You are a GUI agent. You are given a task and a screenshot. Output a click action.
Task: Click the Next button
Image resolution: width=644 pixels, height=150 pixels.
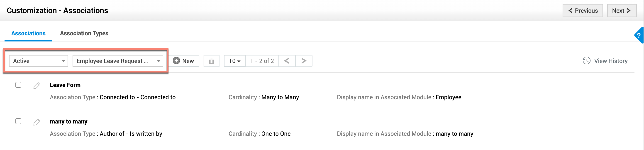point(622,10)
